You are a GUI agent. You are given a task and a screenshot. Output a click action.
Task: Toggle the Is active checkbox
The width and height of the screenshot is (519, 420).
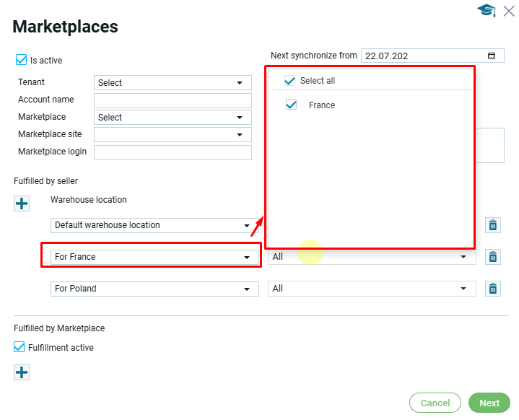[x=21, y=60]
